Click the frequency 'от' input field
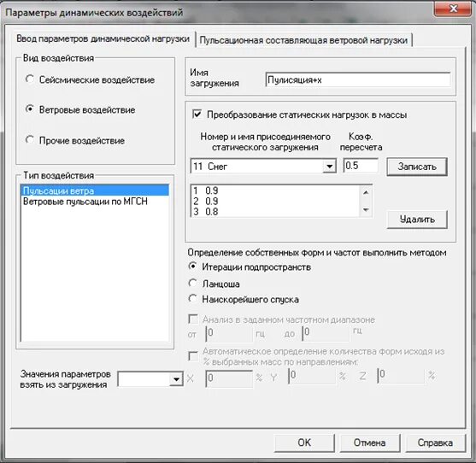Screen dimensions: 476x463 (x=229, y=333)
